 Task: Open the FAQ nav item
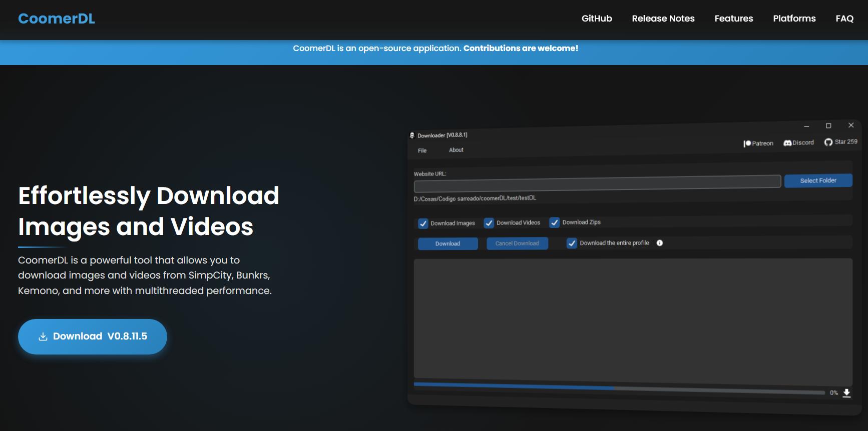(844, 18)
